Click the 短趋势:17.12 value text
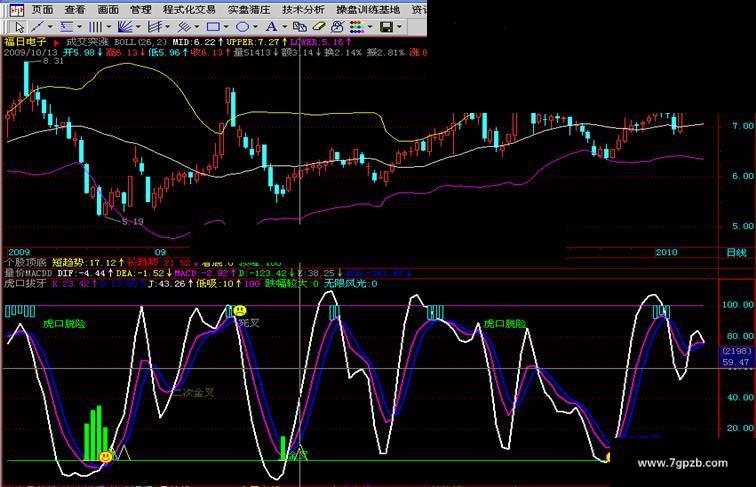Image resolution: width=756 pixels, height=487 pixels. [x=84, y=263]
